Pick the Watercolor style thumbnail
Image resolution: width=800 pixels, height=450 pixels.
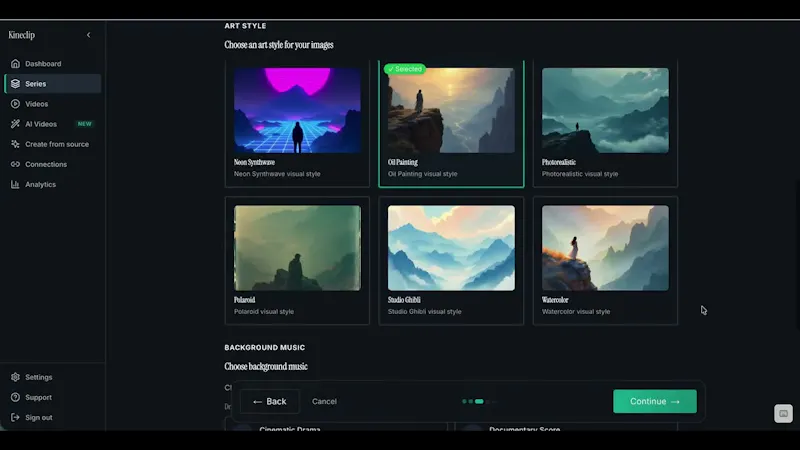point(605,248)
